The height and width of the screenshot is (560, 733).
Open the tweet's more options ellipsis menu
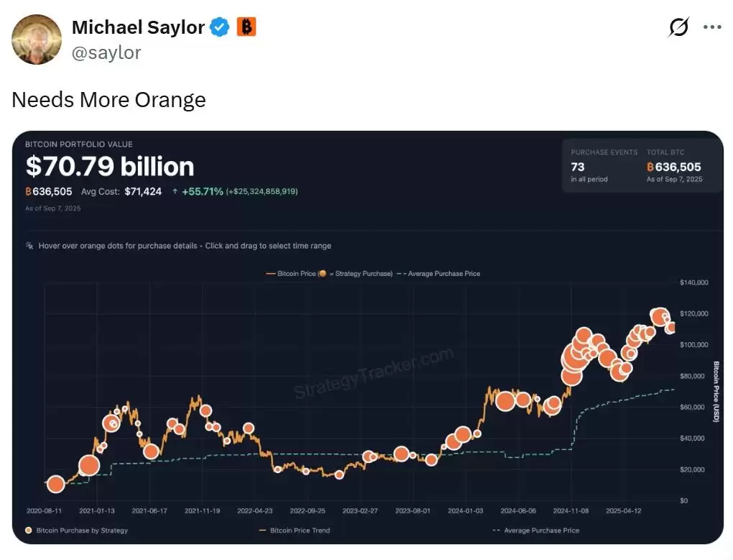point(712,27)
